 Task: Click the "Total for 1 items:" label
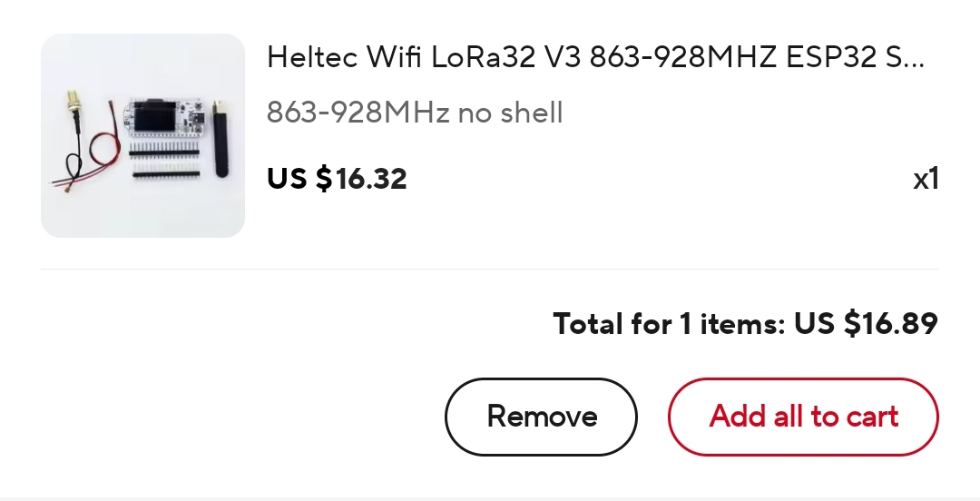pos(669,323)
